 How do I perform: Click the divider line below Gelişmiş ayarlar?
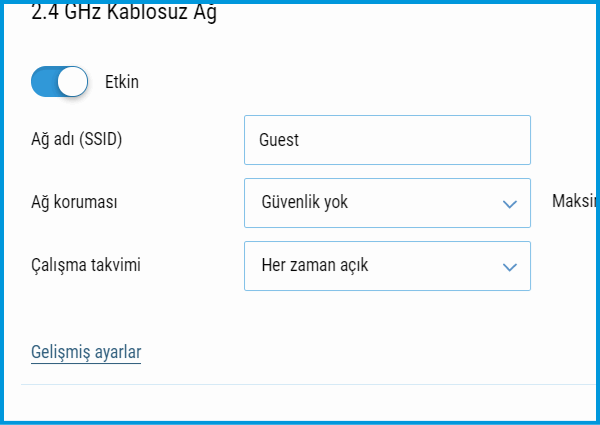point(300,384)
